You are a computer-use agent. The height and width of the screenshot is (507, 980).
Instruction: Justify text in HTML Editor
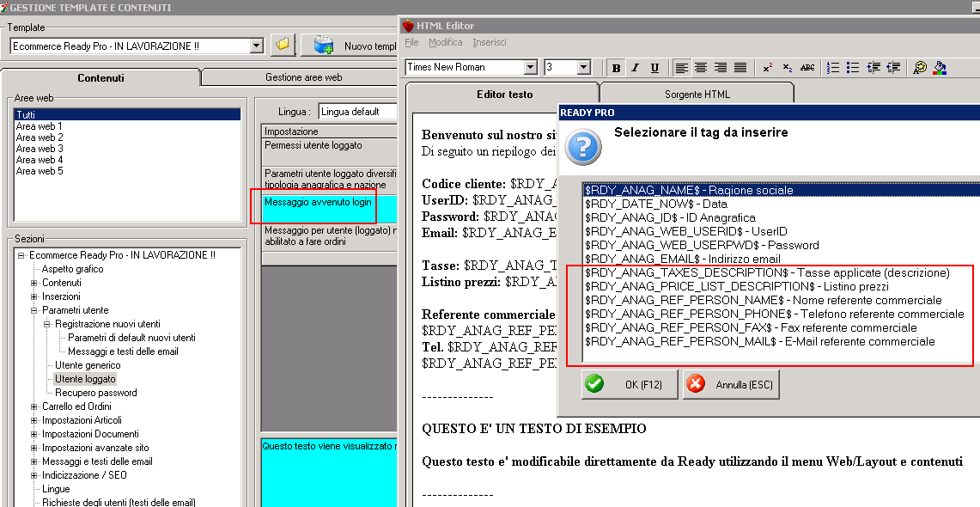[740, 68]
